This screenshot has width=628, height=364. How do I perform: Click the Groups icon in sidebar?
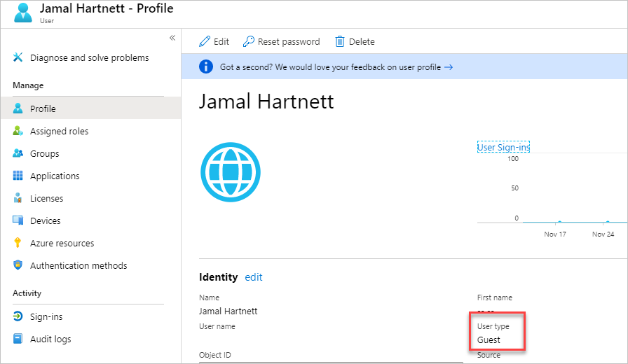click(18, 153)
